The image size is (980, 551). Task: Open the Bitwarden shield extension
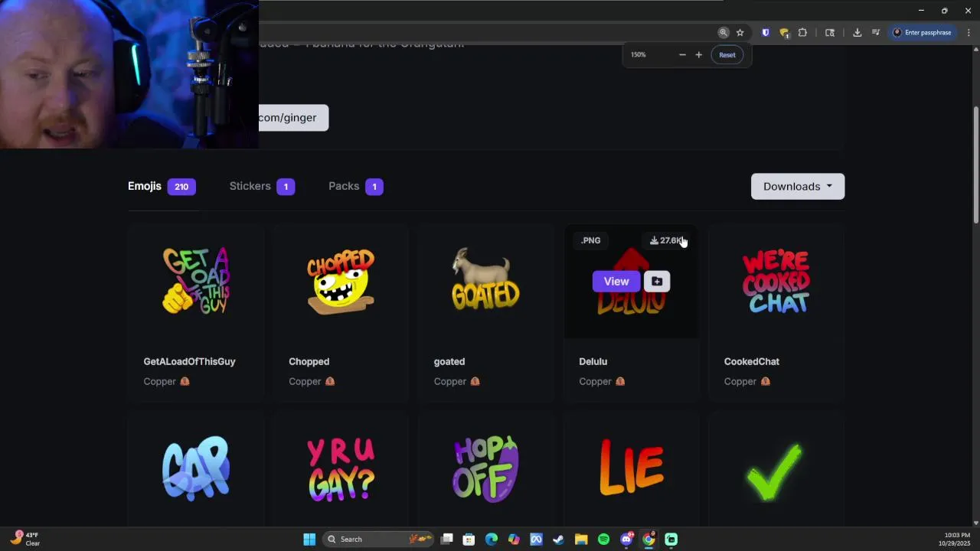pyautogui.click(x=765, y=32)
